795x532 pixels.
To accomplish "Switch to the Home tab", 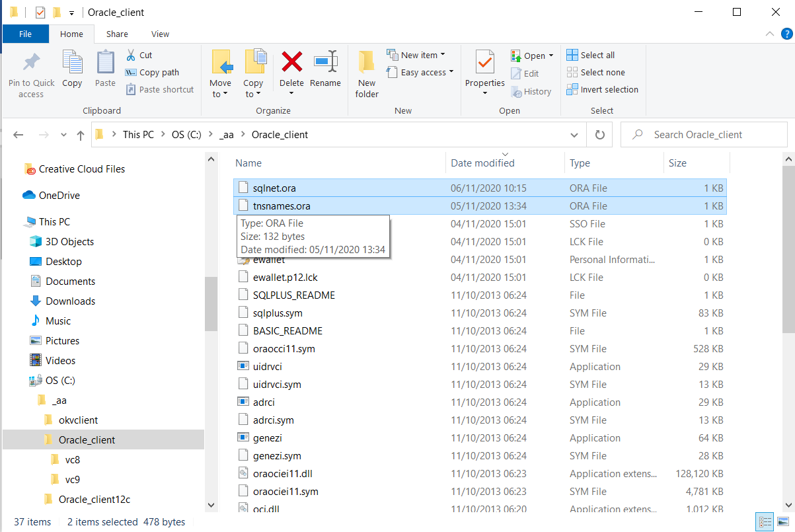I will pos(71,34).
